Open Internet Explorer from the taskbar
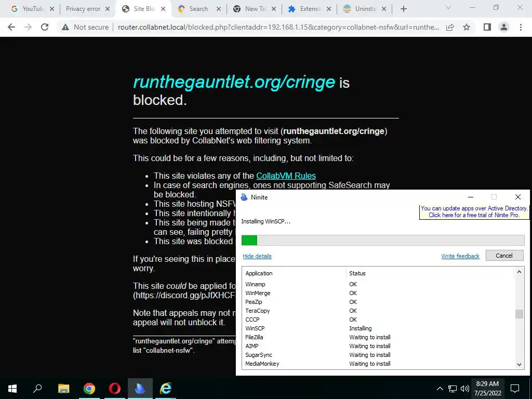 pos(166,389)
